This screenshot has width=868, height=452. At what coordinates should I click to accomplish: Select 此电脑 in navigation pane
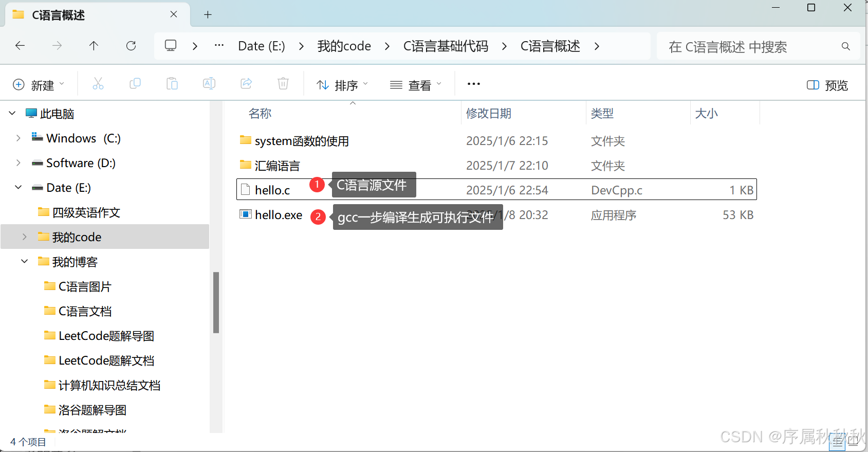pos(57,114)
